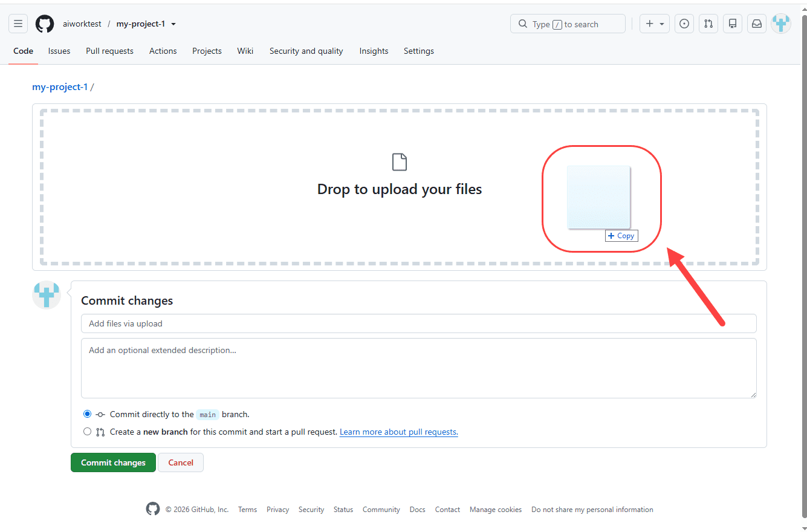Click the my-project-1 breadcrumb link
Viewport: 807px width, 532px height.
pos(60,87)
